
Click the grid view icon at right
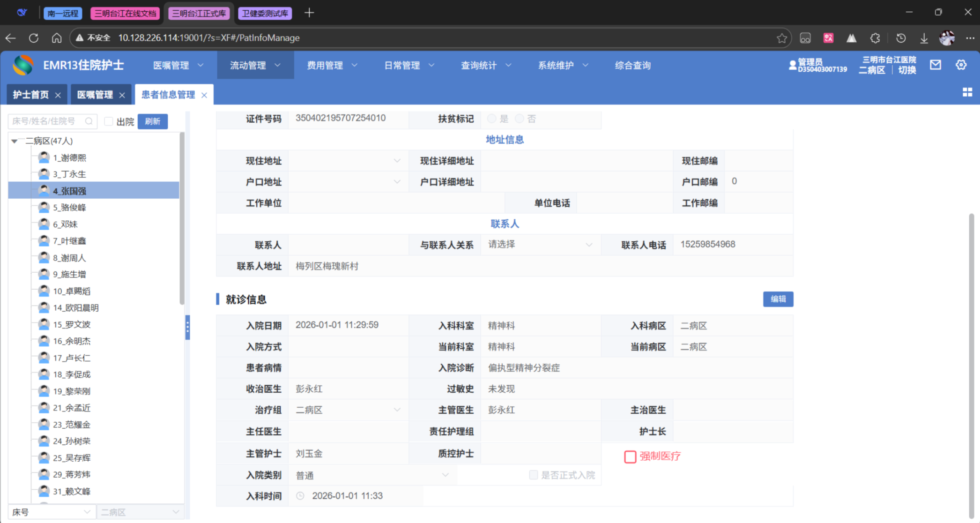[967, 92]
